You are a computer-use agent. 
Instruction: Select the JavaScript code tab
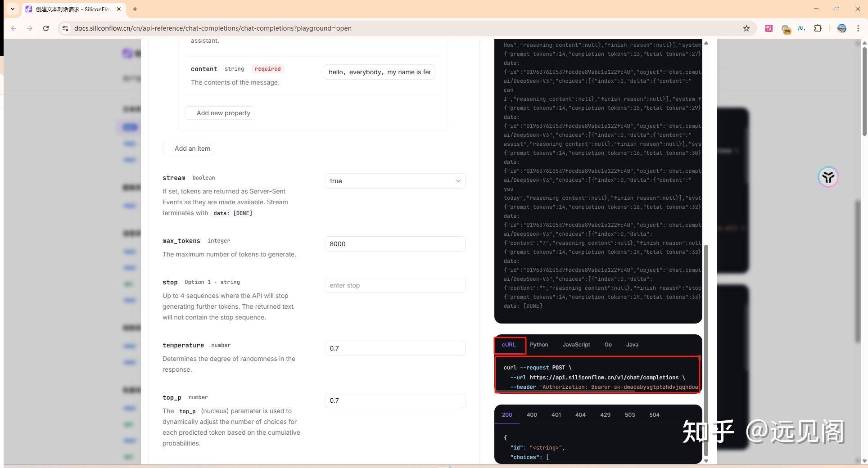(576, 345)
